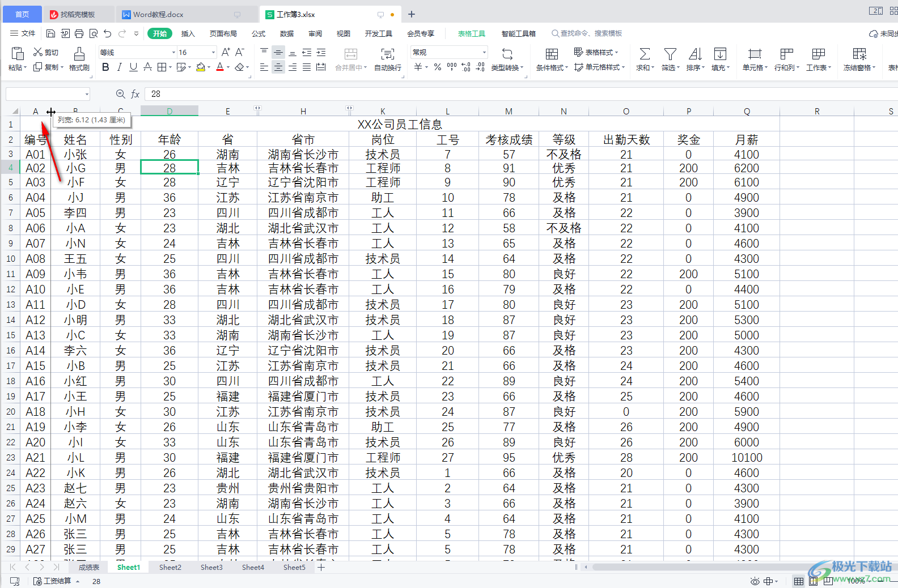Click the Paste clipboard icon

pyautogui.click(x=18, y=54)
